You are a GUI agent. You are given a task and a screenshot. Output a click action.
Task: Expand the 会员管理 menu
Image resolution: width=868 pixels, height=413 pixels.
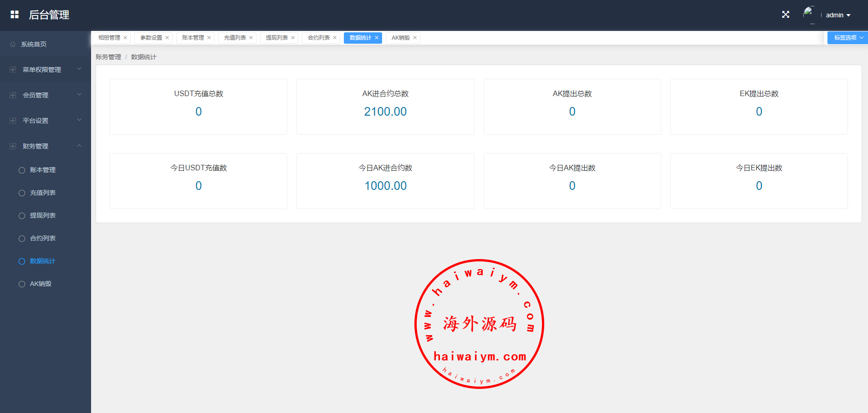tap(46, 95)
